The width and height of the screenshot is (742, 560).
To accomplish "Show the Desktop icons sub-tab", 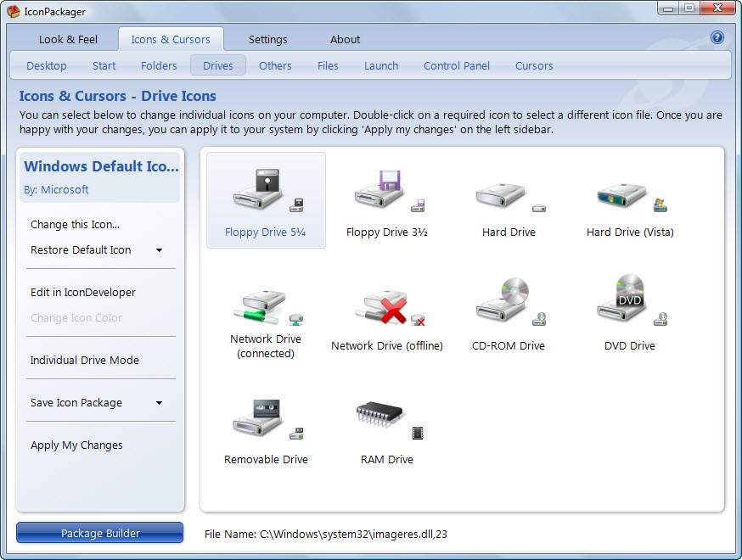I will [47, 65].
